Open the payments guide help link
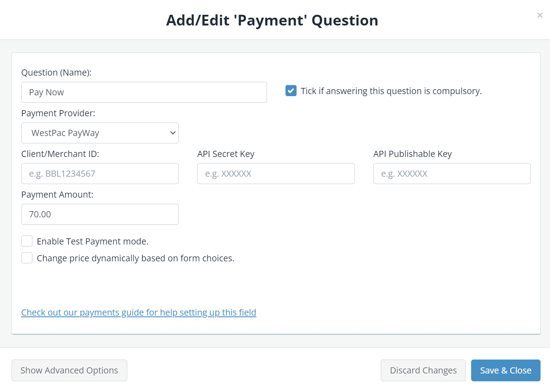The width and height of the screenshot is (550, 392). pyautogui.click(x=138, y=312)
